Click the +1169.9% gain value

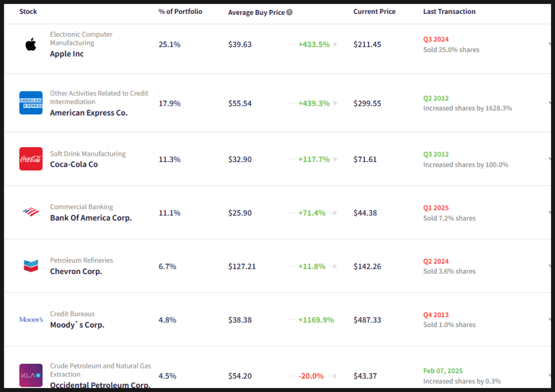point(316,320)
